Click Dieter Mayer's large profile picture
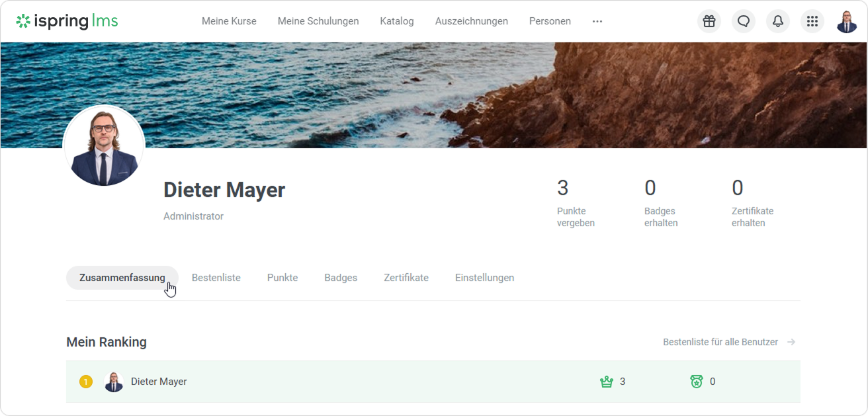The image size is (868, 416). [x=104, y=146]
